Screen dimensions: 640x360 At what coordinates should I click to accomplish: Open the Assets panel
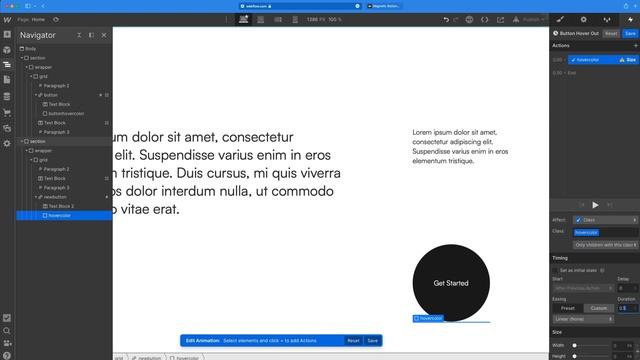(x=7, y=128)
